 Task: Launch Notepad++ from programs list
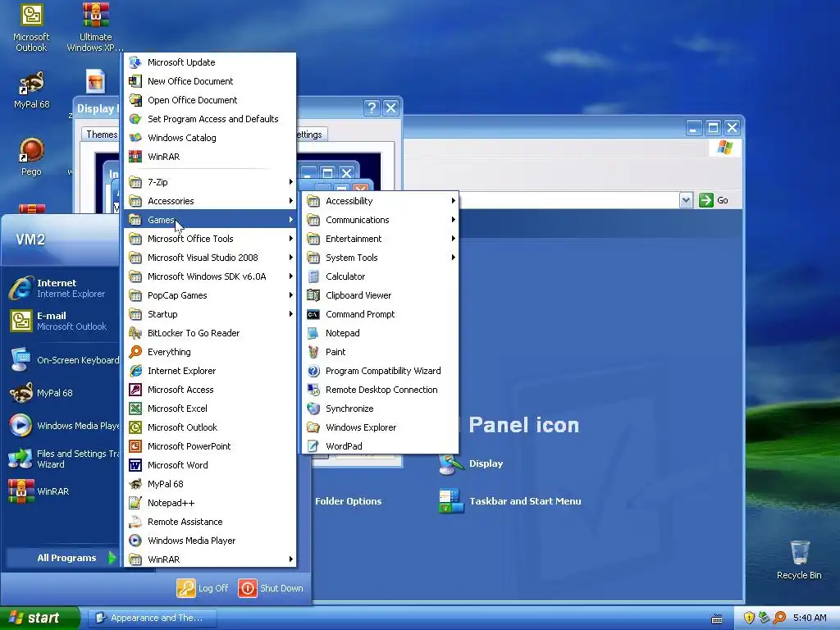click(210, 503)
